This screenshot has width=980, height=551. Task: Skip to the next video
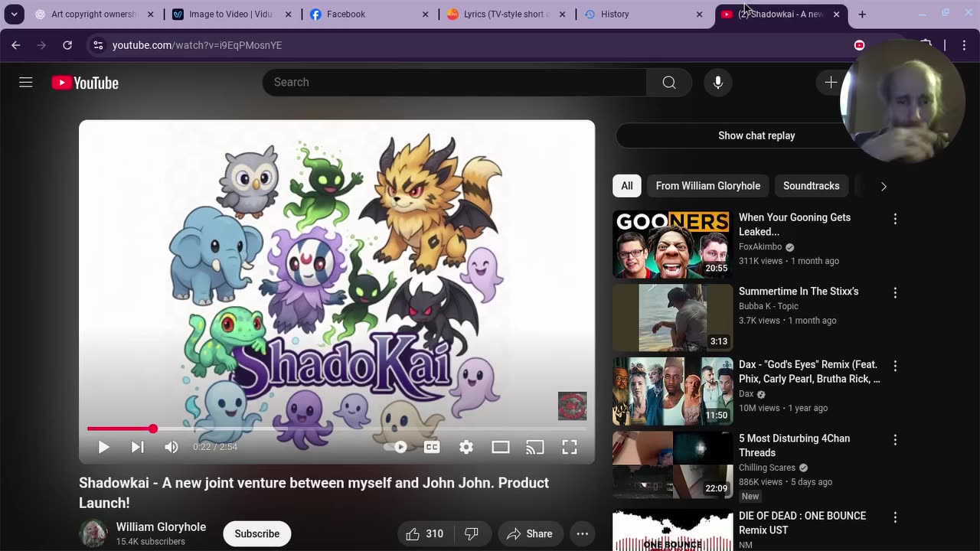pos(138,447)
